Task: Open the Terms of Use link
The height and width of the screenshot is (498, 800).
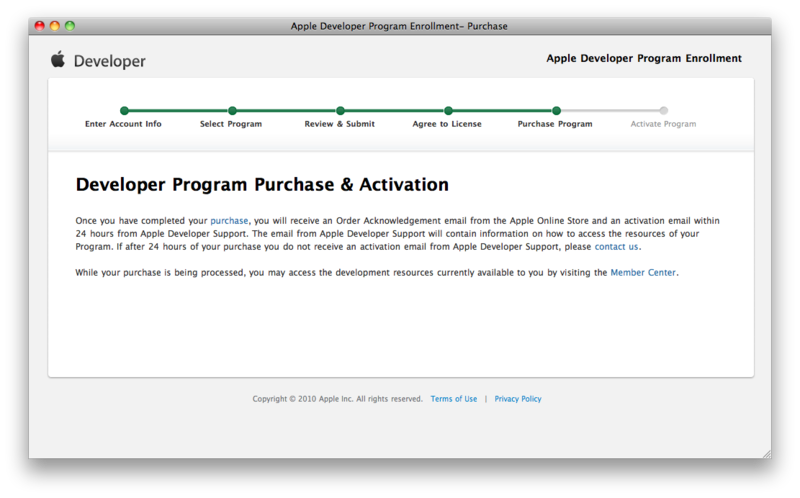Action: (x=454, y=399)
